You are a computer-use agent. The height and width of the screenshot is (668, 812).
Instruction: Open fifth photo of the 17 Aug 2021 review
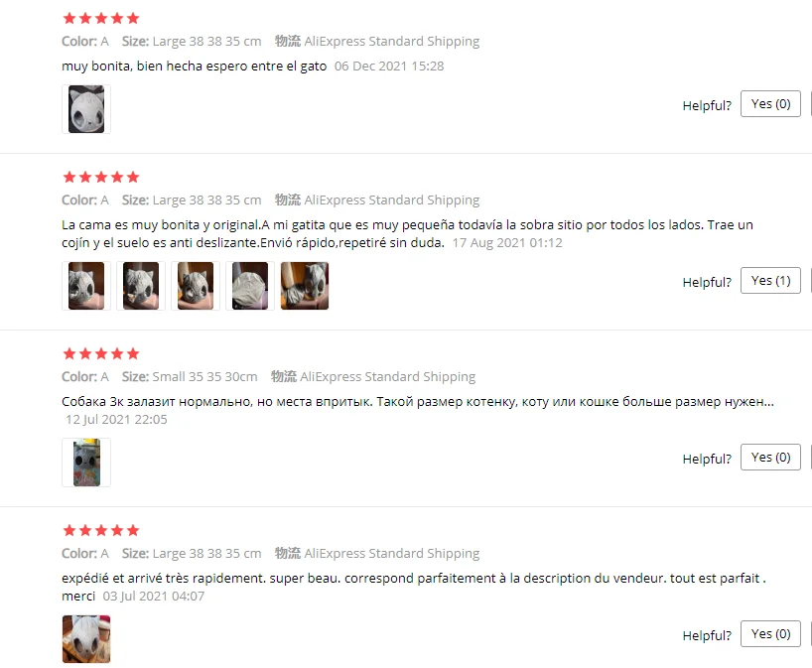305,286
